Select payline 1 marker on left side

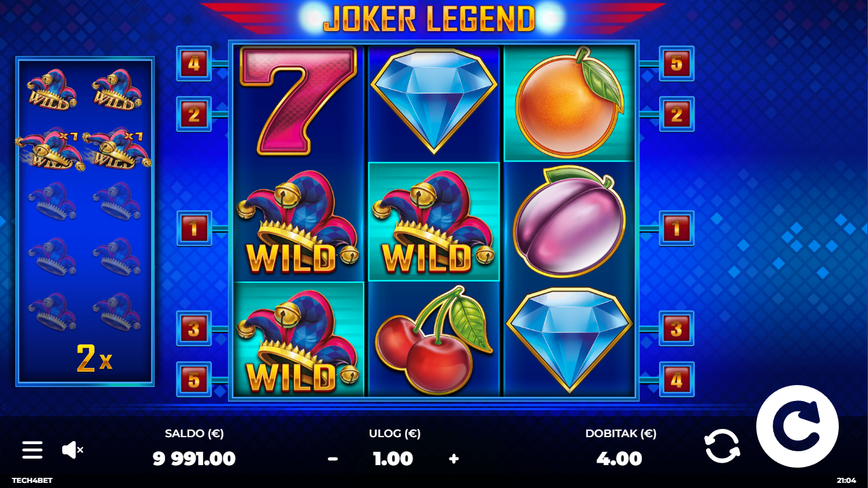(194, 228)
